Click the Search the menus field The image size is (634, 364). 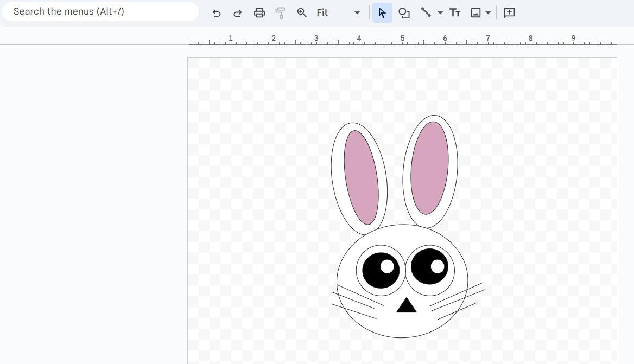[100, 11]
